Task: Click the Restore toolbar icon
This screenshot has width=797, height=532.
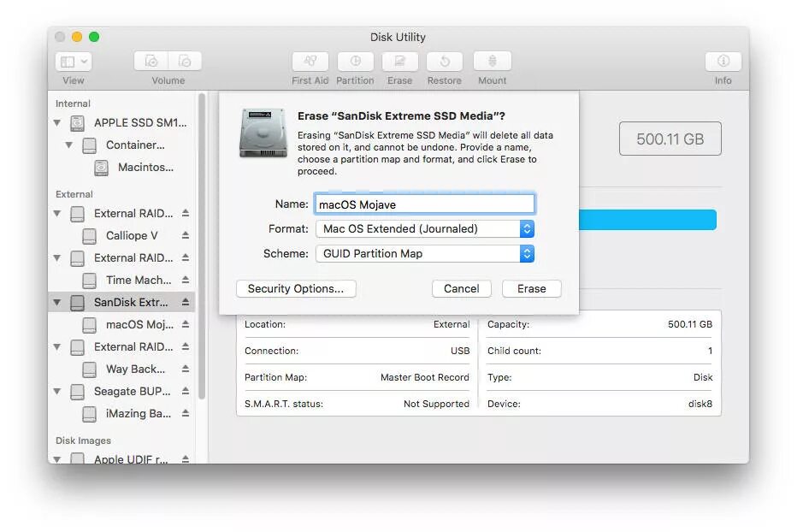Action: pyautogui.click(x=444, y=61)
